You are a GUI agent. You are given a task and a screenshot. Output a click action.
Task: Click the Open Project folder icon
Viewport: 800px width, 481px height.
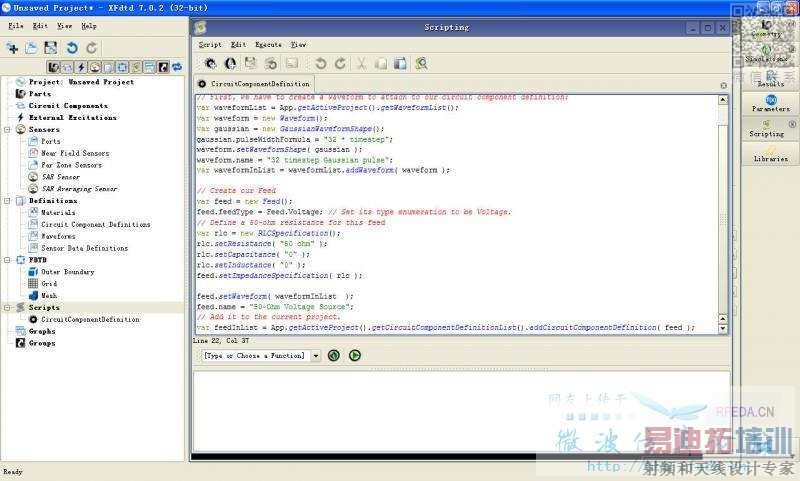[31, 48]
